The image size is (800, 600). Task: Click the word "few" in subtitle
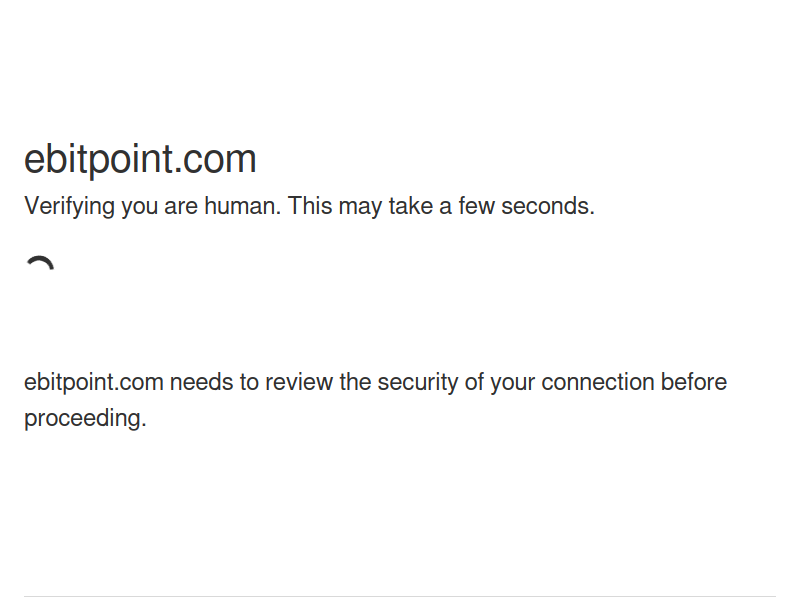click(476, 206)
